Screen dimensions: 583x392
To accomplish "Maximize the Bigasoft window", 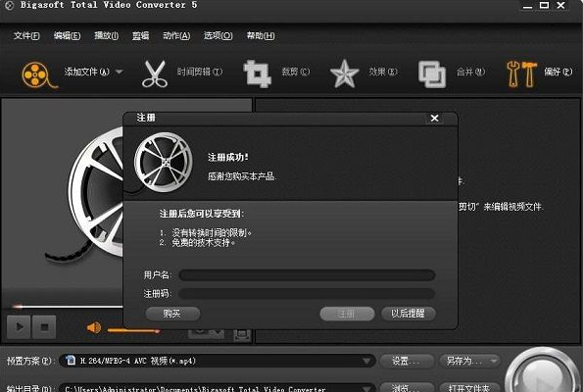I will 545,5.
